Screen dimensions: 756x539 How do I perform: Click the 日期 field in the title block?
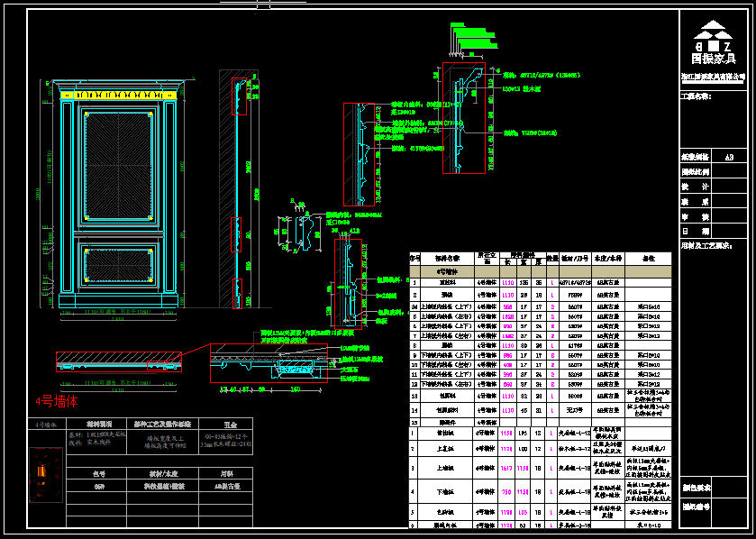point(695,232)
